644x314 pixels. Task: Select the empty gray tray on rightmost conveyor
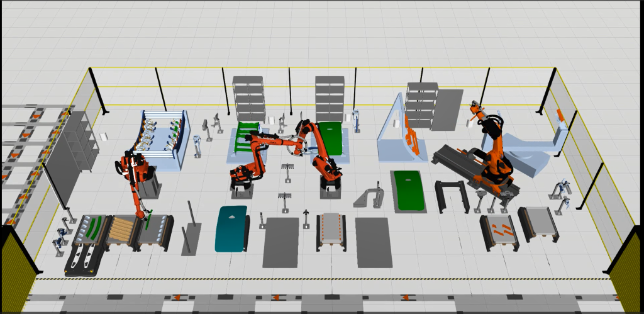(538, 223)
